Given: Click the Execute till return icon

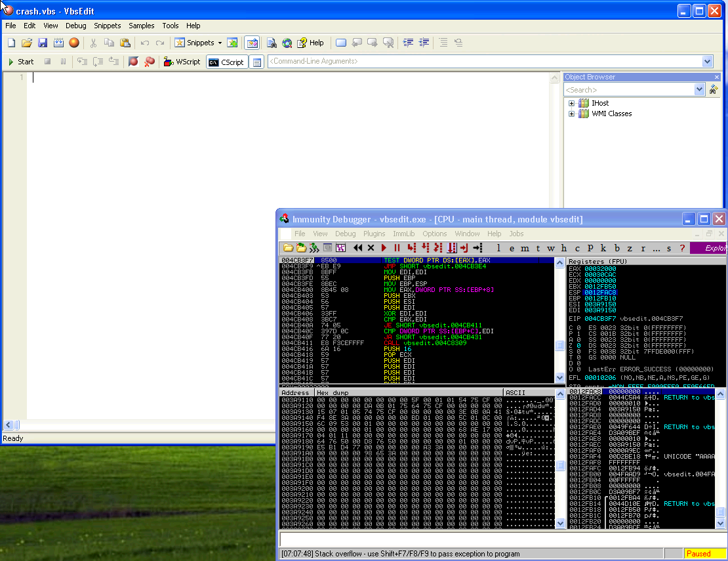Looking at the screenshot, I should (464, 248).
